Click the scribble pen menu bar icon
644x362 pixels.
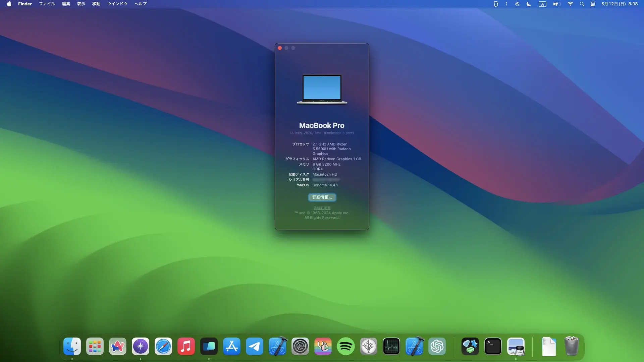click(x=517, y=4)
